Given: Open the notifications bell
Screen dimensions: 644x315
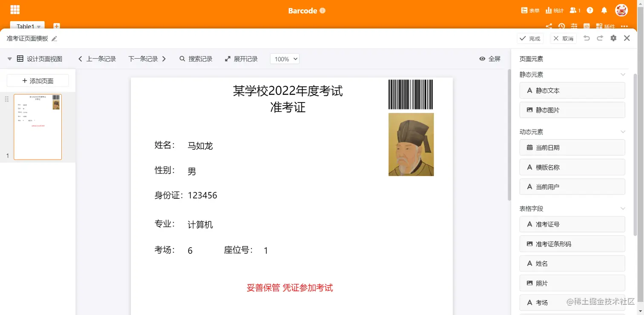Looking at the screenshot, I should tap(604, 11).
